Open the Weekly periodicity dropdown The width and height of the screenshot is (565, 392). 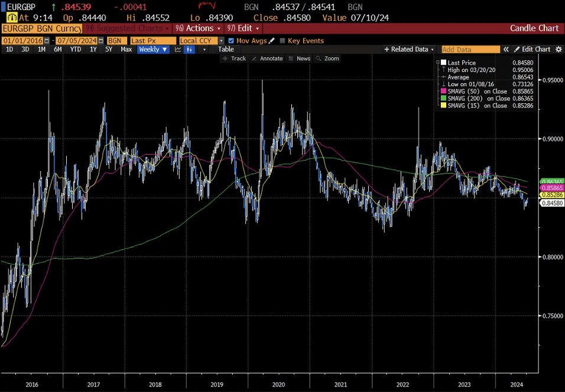coord(153,50)
